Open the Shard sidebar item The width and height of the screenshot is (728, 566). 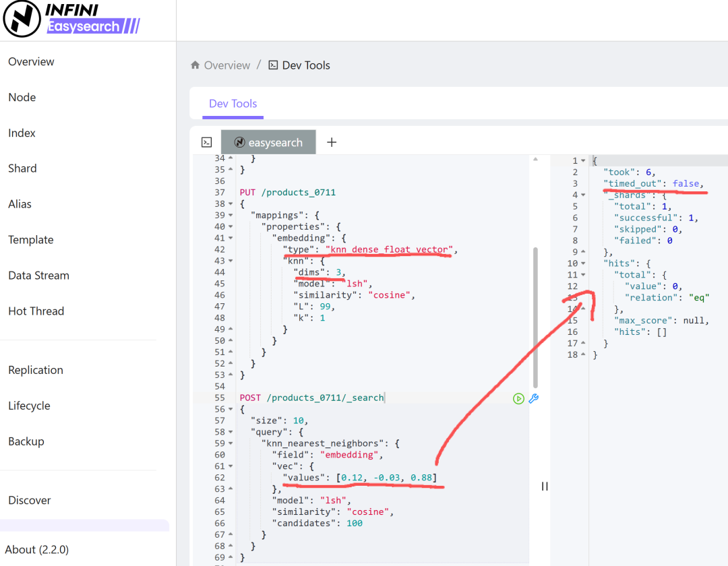pos(22,168)
